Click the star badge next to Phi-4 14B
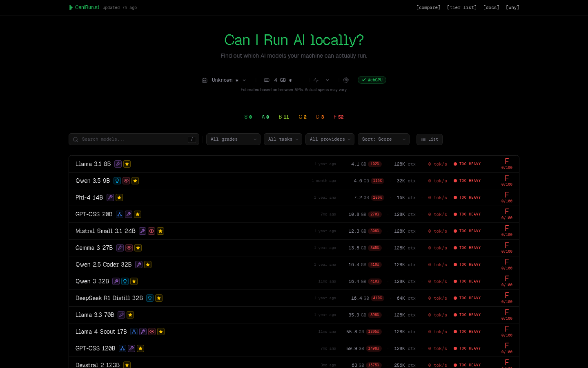Viewport: 588px width, 368px height. pyautogui.click(x=119, y=197)
